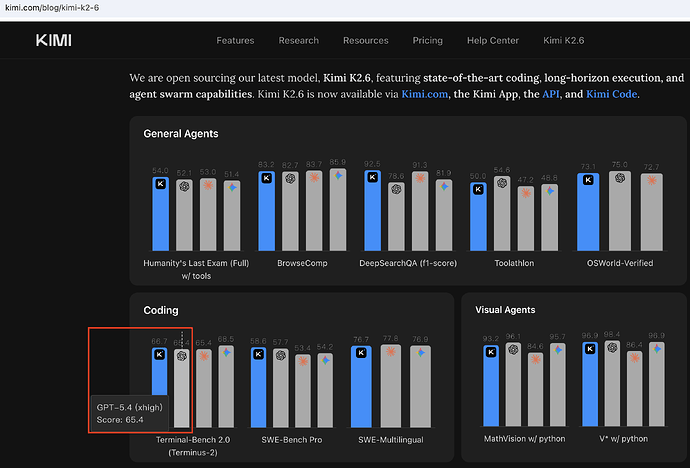The width and height of the screenshot is (690, 468).
Task: Click the 'General Agents' section heading
Action: pos(181,134)
